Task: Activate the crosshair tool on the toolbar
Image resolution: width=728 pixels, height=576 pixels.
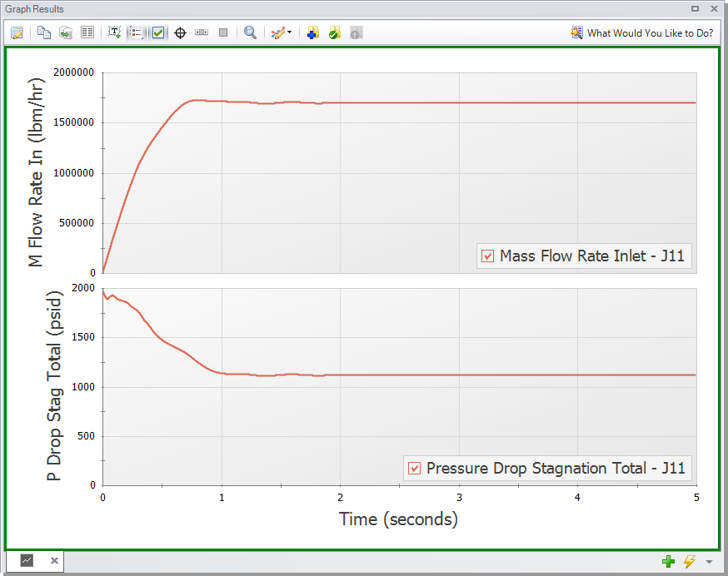Action: coord(180,32)
